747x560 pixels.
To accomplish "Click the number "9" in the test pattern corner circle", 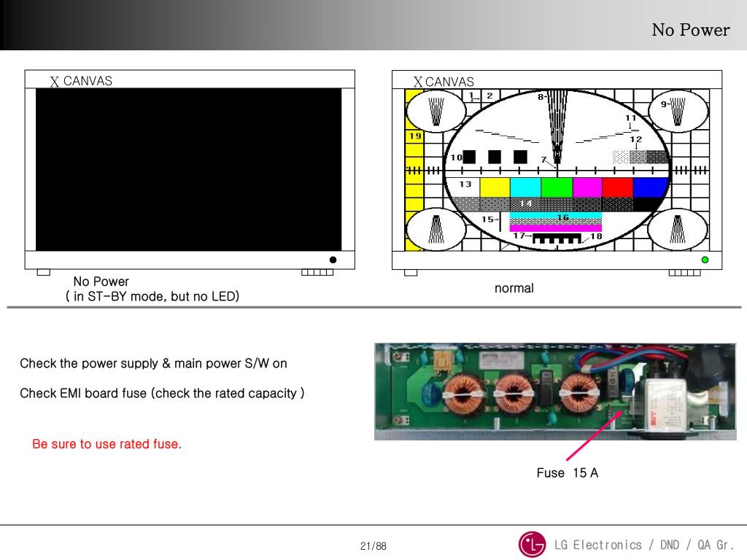I will [x=663, y=104].
